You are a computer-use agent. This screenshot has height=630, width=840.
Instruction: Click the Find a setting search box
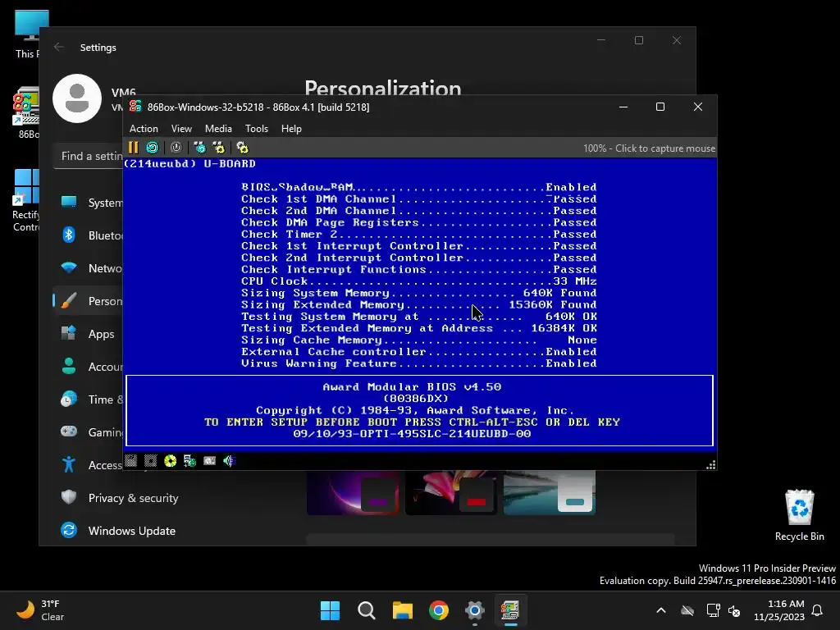89,156
